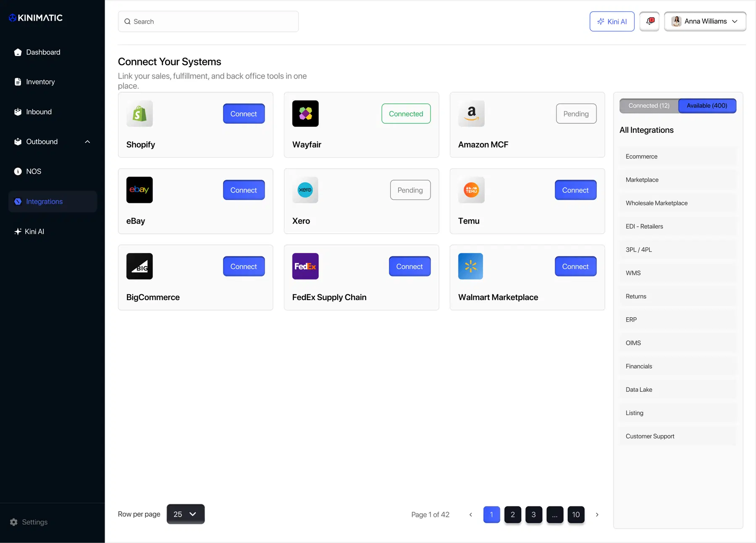Click the Temu logo icon

tap(471, 190)
